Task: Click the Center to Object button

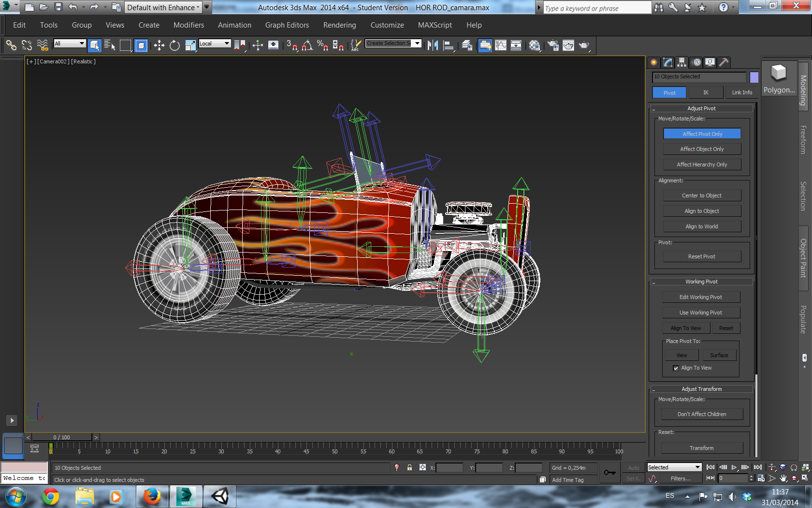Action: 702,195
